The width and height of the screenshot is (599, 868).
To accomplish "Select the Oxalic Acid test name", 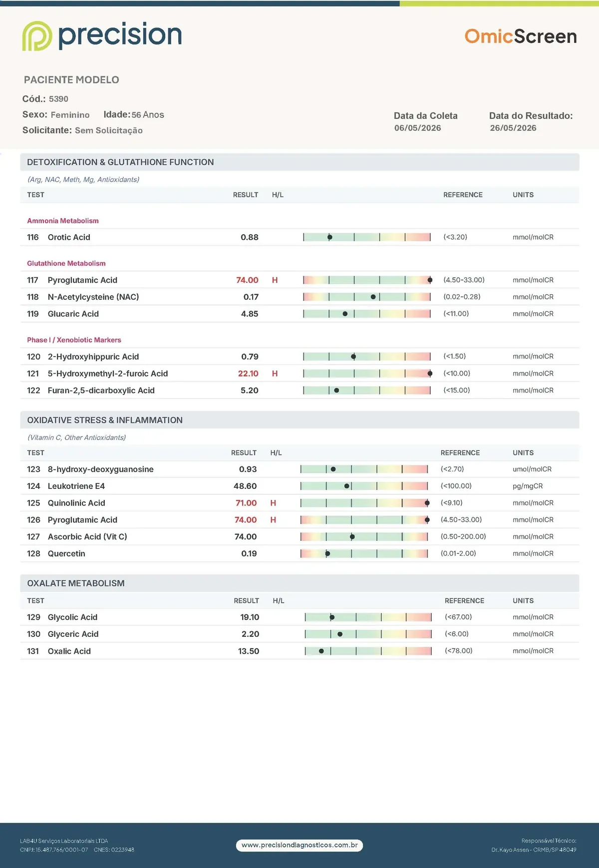I will (x=69, y=651).
